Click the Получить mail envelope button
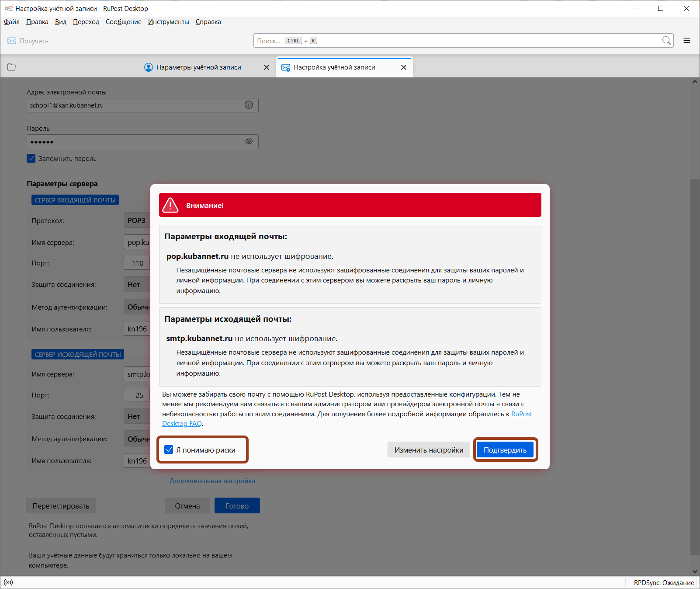 (x=28, y=41)
